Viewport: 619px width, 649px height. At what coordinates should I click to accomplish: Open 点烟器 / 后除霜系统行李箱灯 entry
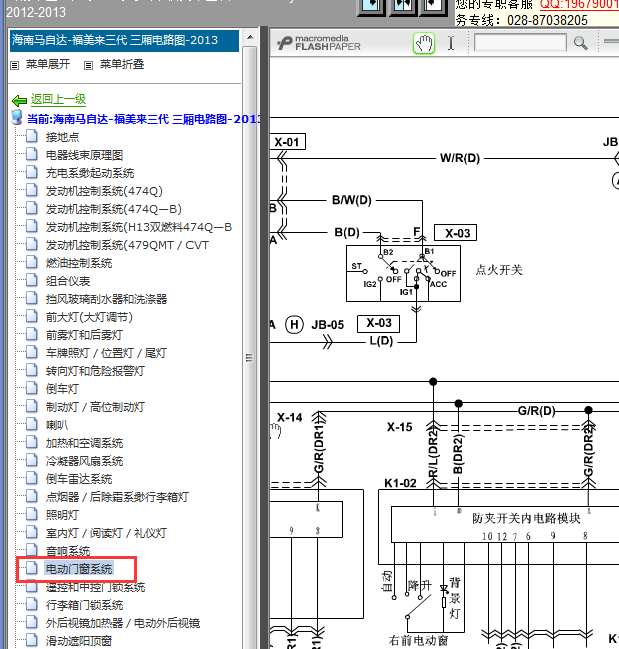pos(117,497)
